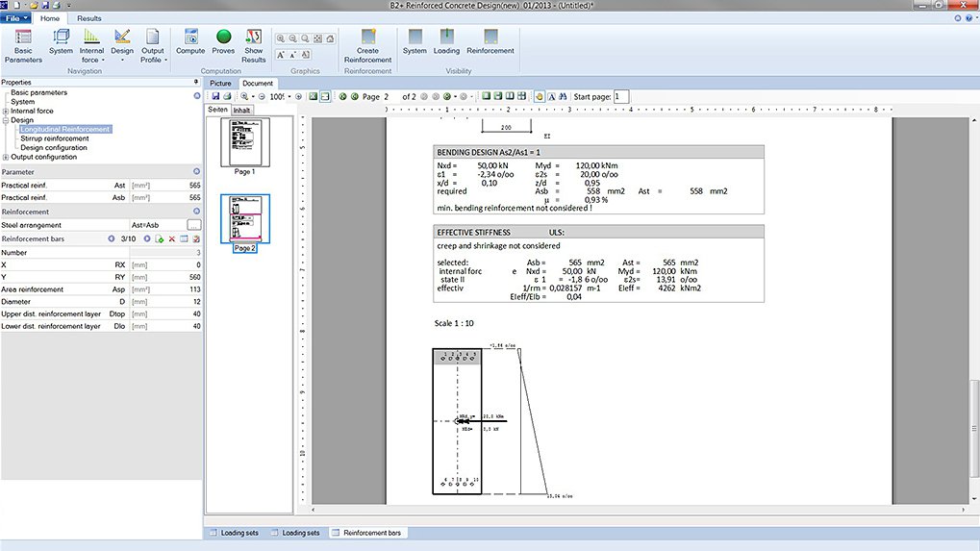Print the document using printer icon

tap(227, 97)
